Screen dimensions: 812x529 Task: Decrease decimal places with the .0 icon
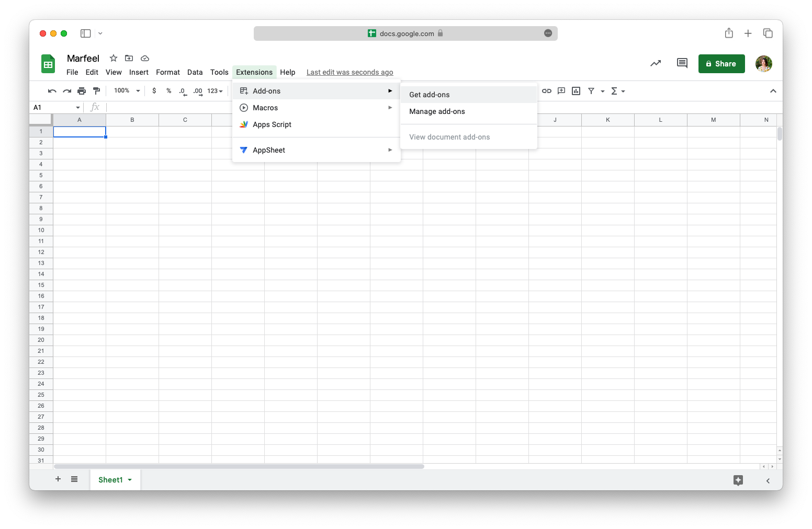click(x=182, y=90)
